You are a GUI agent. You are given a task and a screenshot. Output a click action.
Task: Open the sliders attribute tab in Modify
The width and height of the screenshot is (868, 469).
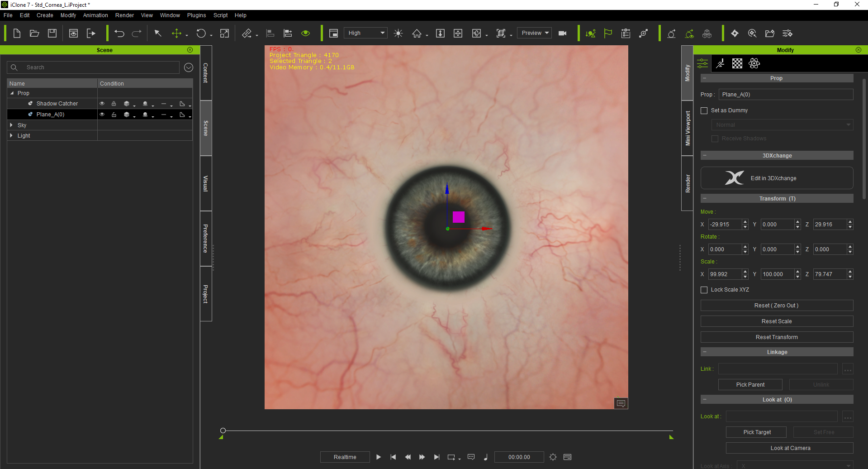[702, 63]
